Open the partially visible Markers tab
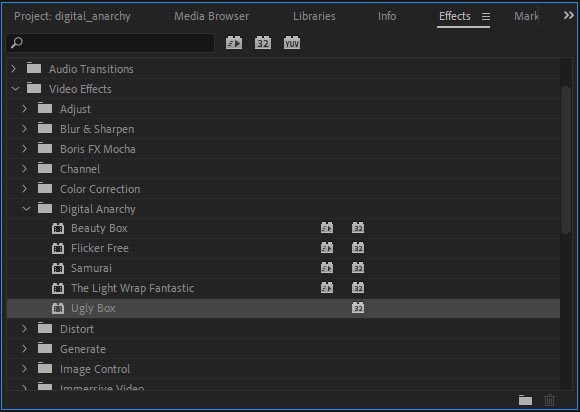This screenshot has height=412, width=580. pos(526,16)
